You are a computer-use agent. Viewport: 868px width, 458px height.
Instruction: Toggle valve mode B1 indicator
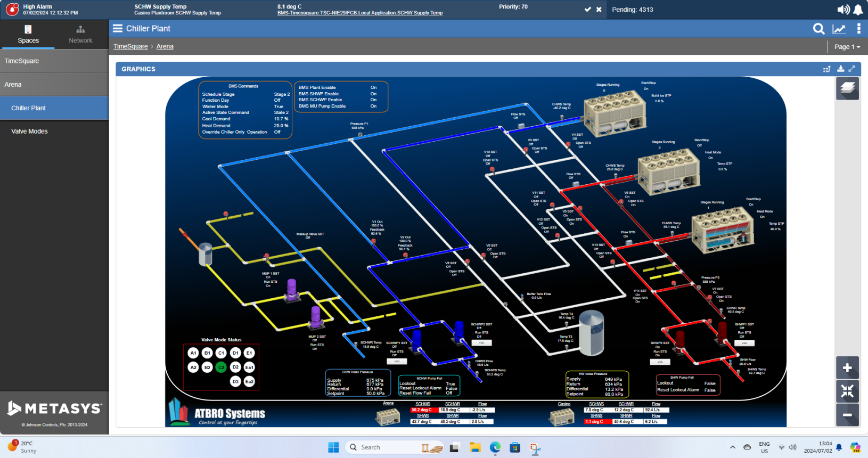(208, 353)
